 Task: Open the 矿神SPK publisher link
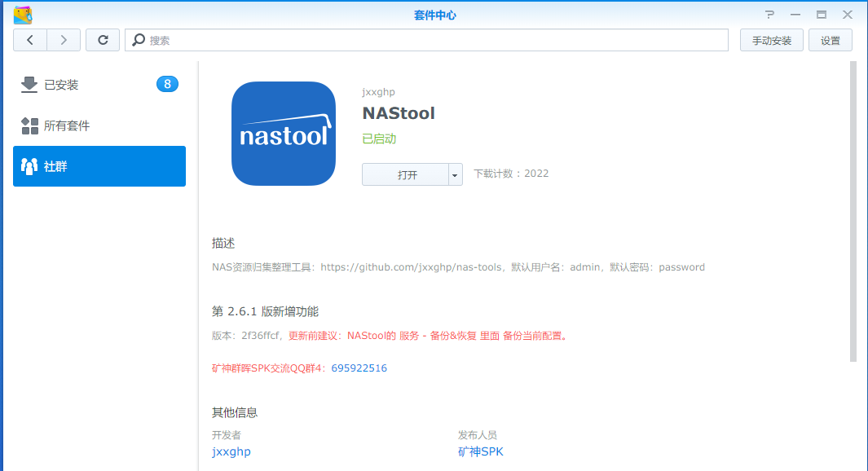480,451
